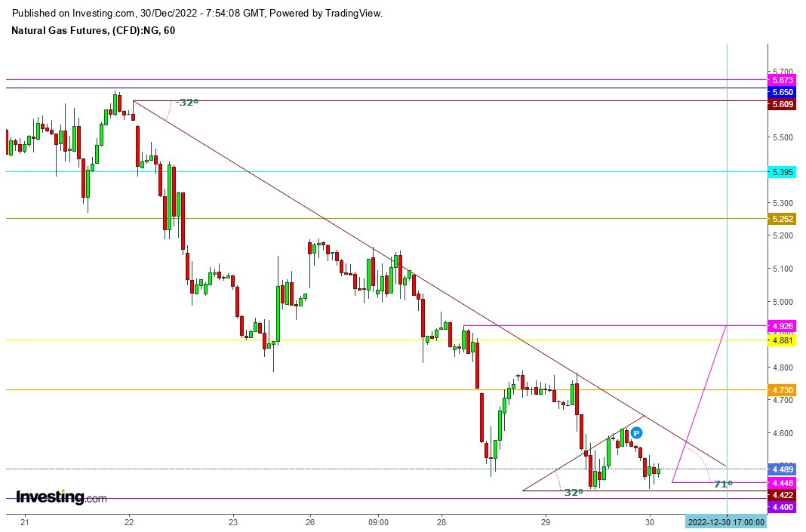Select the 4.400 purple price label
The height and width of the screenshot is (532, 806).
tap(782, 507)
